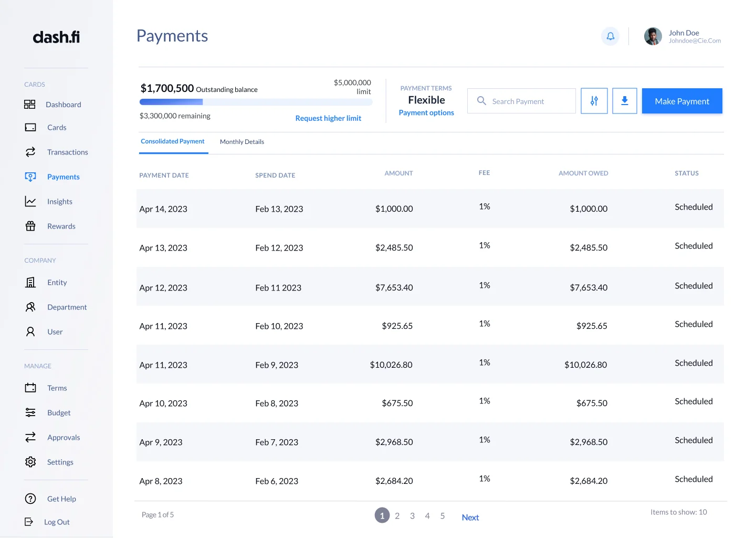Click the Request higher limit link
Viewport: 756px width, 538px height.
[328, 118]
